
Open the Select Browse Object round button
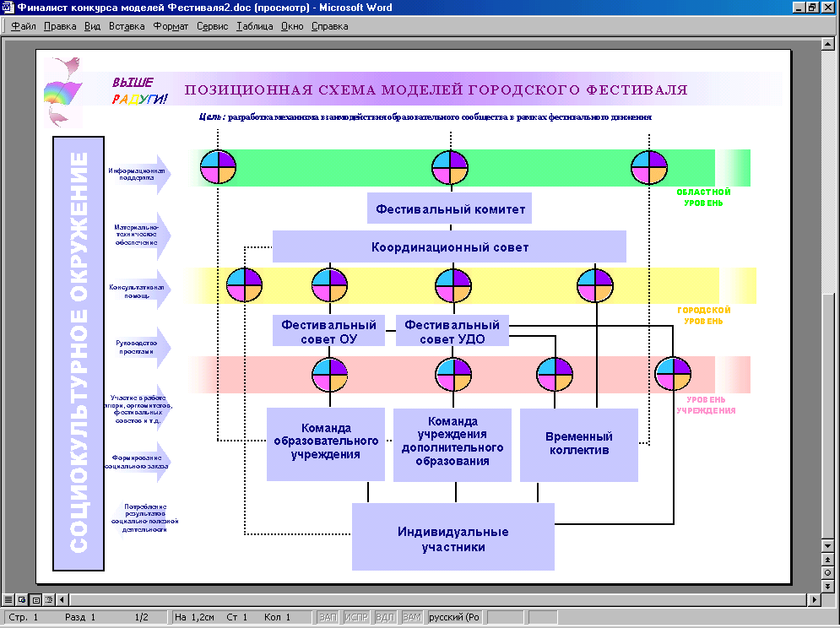(828, 572)
